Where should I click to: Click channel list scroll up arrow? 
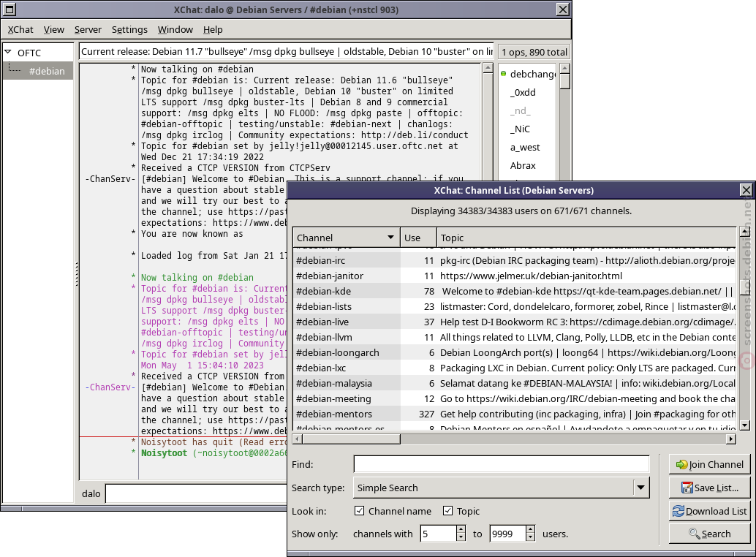click(745, 232)
